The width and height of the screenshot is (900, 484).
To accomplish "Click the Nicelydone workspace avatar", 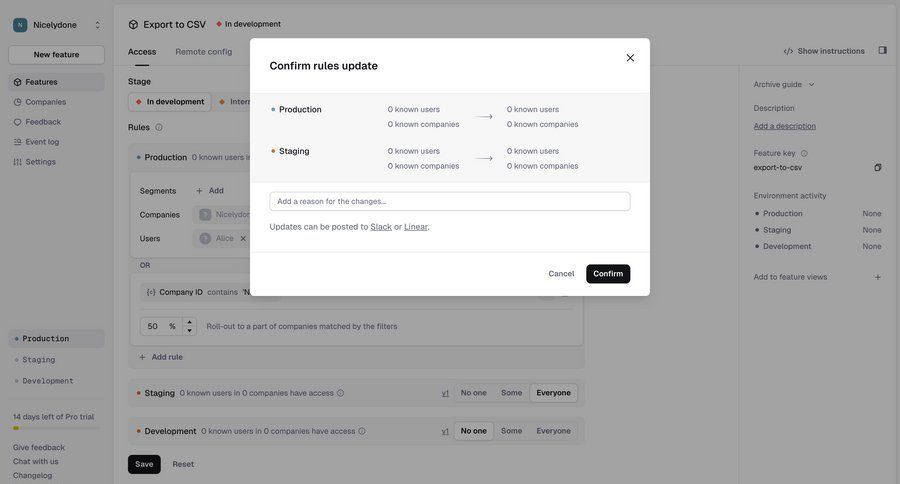I will pyautogui.click(x=20, y=25).
